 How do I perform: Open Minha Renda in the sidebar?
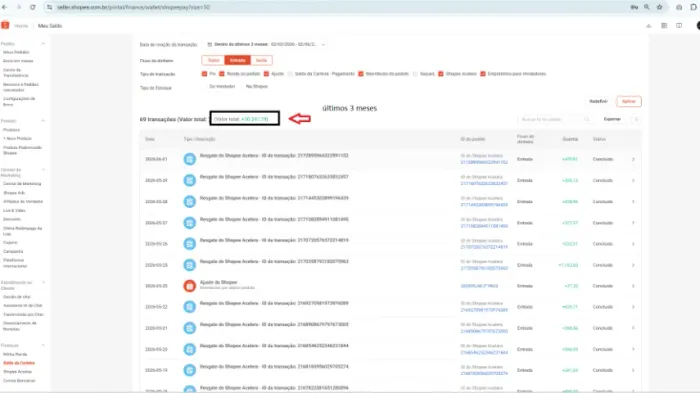15,354
